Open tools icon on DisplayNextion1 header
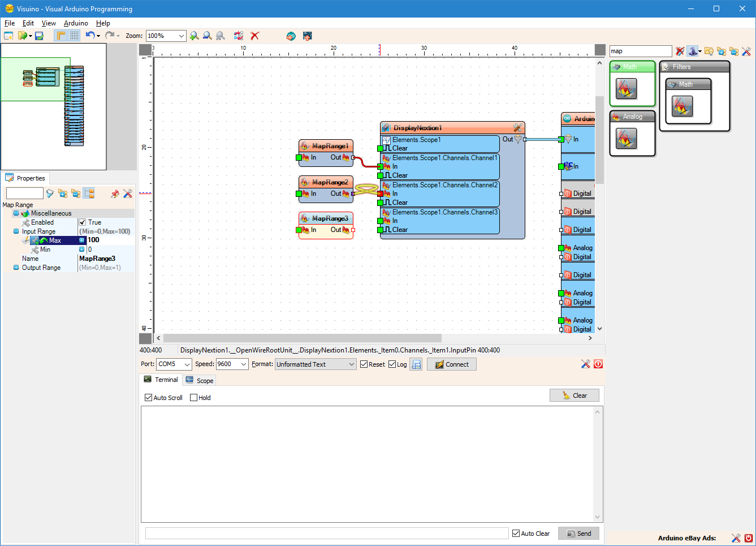756x546 pixels. (x=517, y=128)
